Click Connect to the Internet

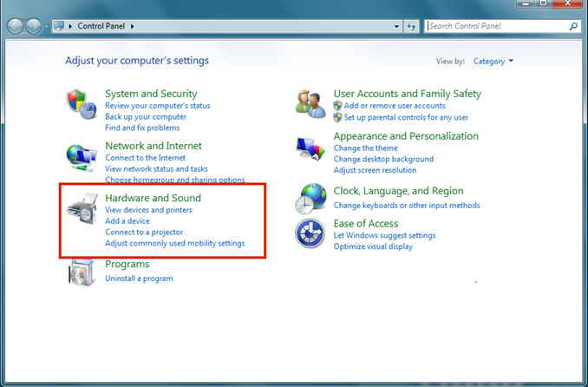tap(145, 158)
